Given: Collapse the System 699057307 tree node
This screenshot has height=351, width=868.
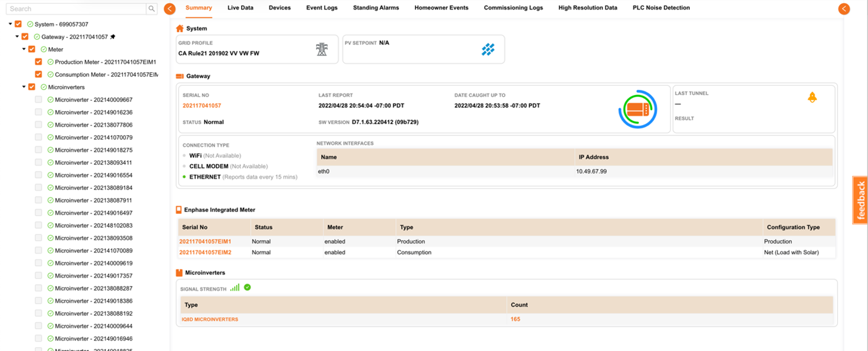Looking at the screenshot, I should point(11,25).
